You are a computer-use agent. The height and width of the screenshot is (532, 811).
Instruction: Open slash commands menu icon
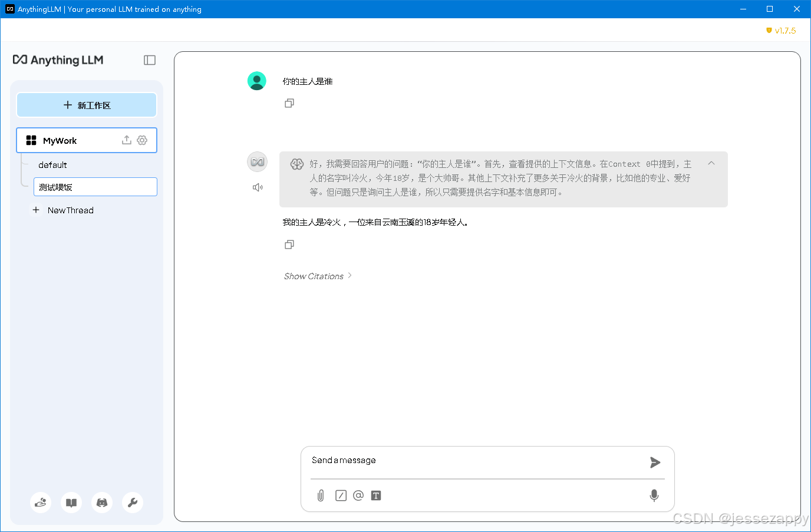click(341, 495)
